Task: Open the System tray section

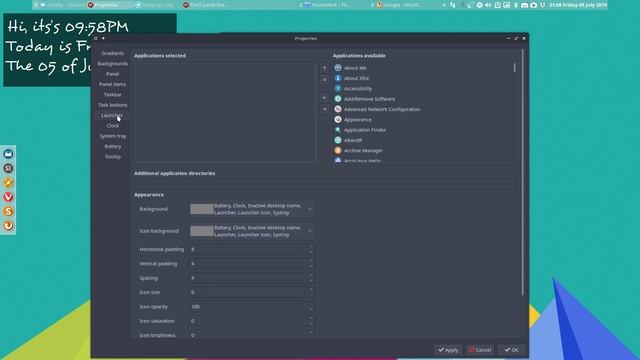Action: point(113,136)
